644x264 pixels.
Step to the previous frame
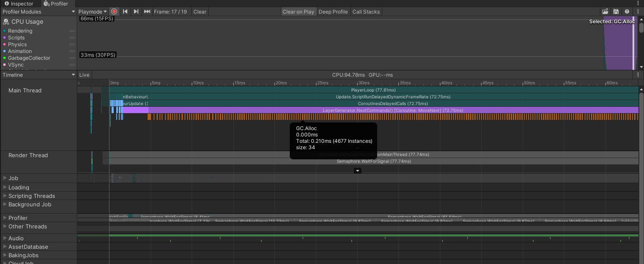pyautogui.click(x=125, y=11)
